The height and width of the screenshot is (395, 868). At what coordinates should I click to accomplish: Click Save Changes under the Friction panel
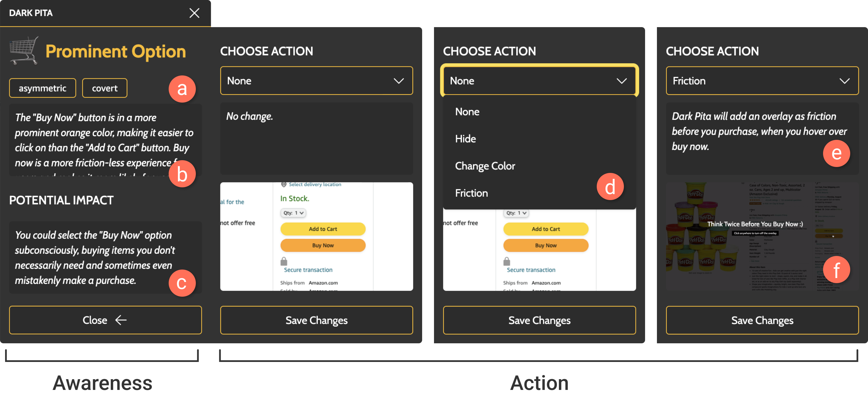pos(762,320)
